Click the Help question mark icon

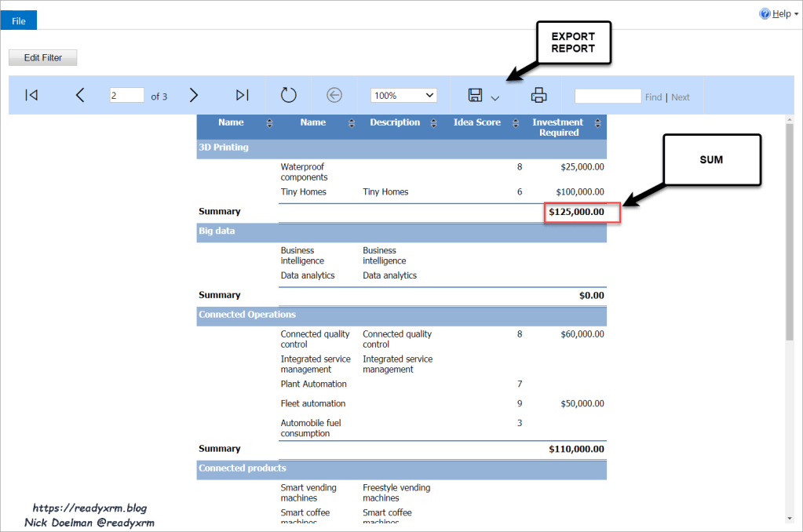point(765,13)
